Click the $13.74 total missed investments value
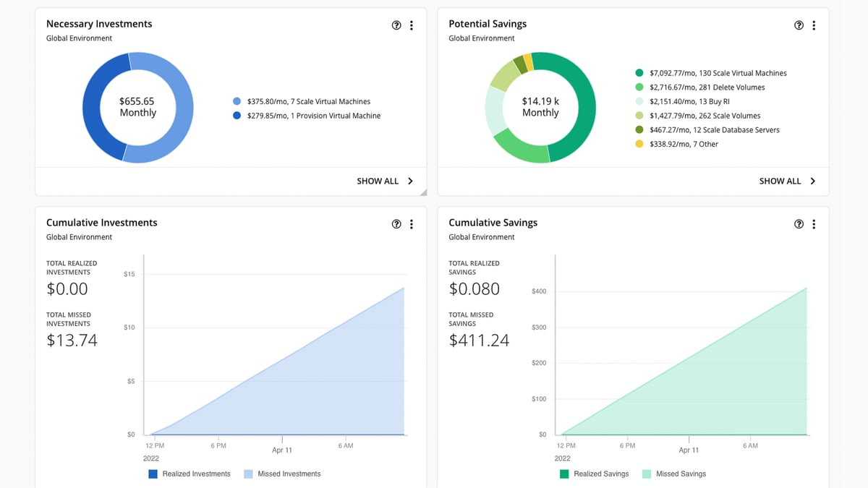The height and width of the screenshot is (488, 868). (72, 341)
